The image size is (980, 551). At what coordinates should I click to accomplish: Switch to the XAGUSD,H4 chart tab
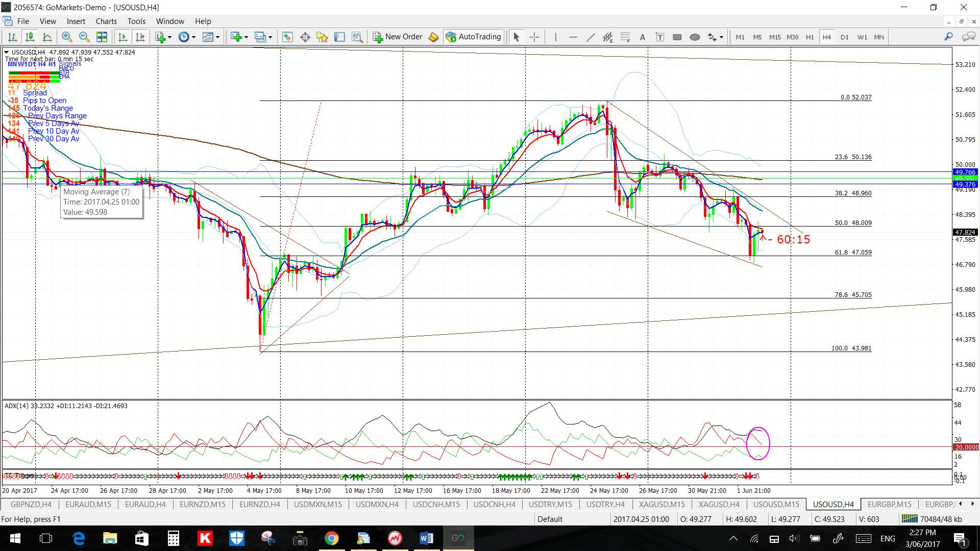(x=719, y=504)
